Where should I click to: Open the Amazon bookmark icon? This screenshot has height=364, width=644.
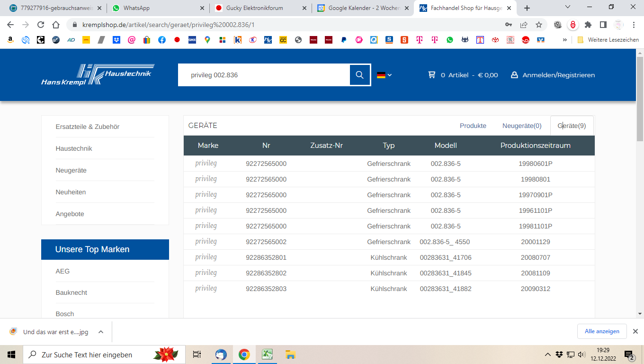pyautogui.click(x=10, y=40)
